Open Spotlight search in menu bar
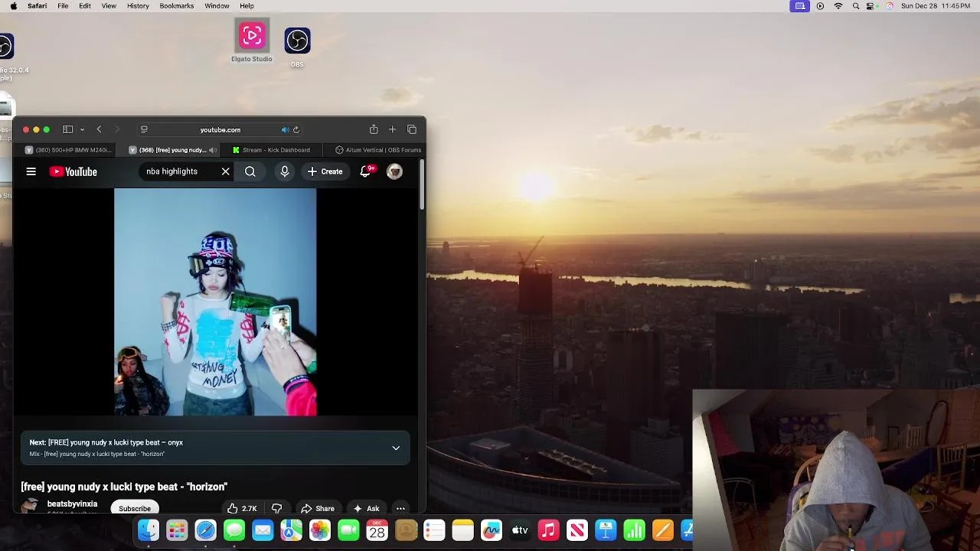 [855, 6]
